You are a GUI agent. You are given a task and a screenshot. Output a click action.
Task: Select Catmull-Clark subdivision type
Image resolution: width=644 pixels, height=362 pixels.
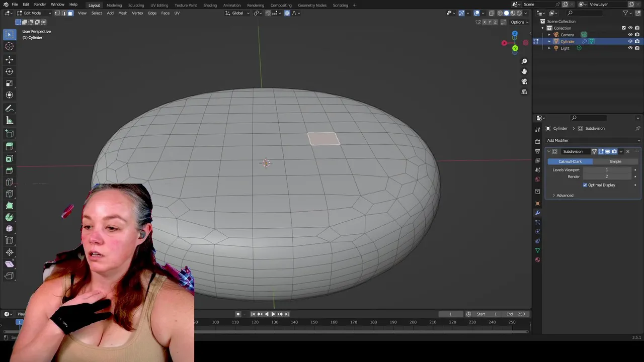570,161
